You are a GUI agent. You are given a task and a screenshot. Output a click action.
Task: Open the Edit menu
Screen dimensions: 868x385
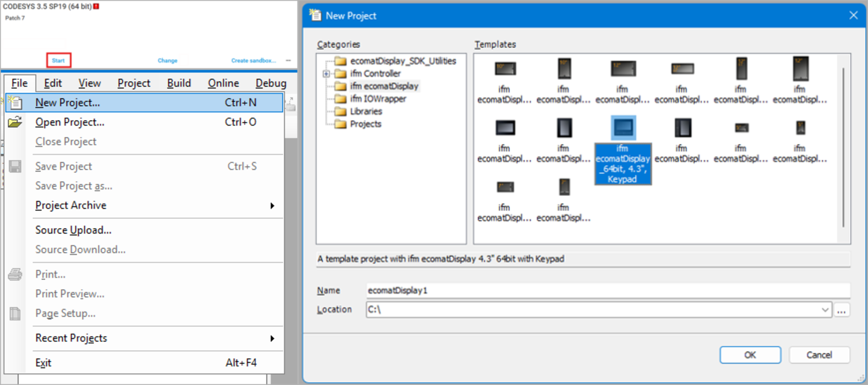[x=53, y=83]
